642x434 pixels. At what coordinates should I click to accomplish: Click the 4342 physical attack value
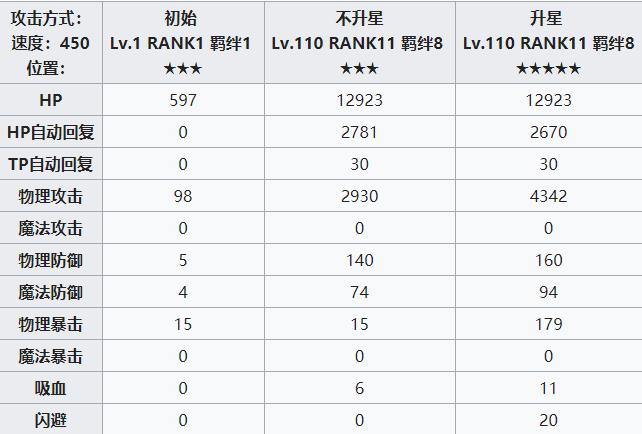[548, 196]
